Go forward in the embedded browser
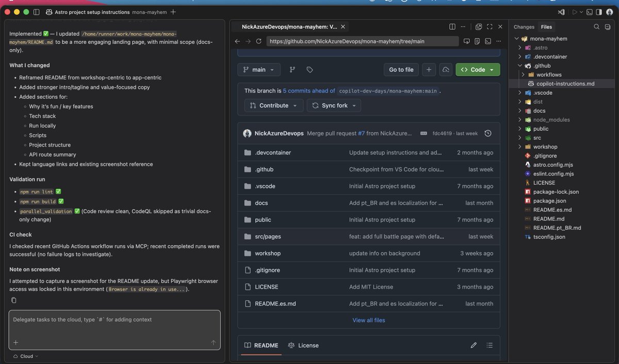Image resolution: width=619 pixels, height=364 pixels. pyautogui.click(x=248, y=41)
